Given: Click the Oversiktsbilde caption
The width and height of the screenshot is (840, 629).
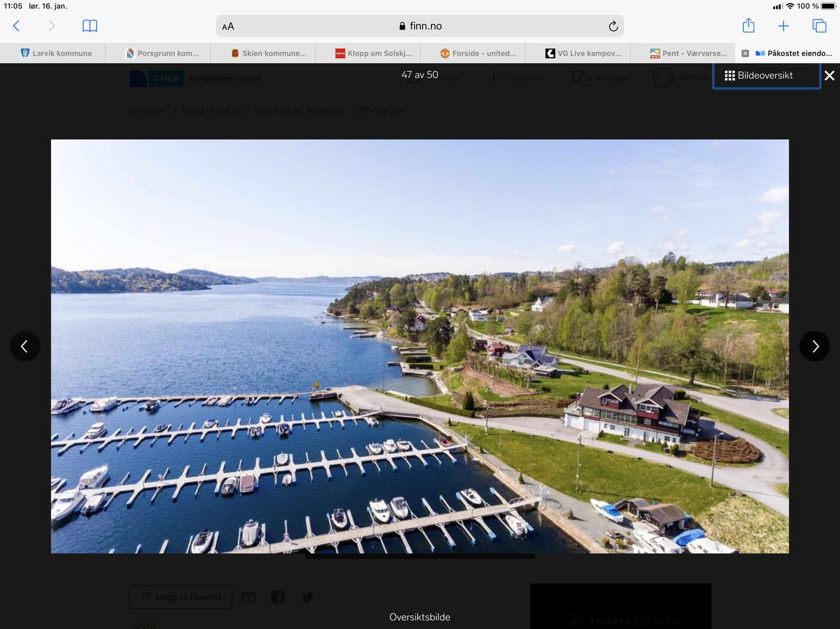Looking at the screenshot, I should tap(419, 617).
